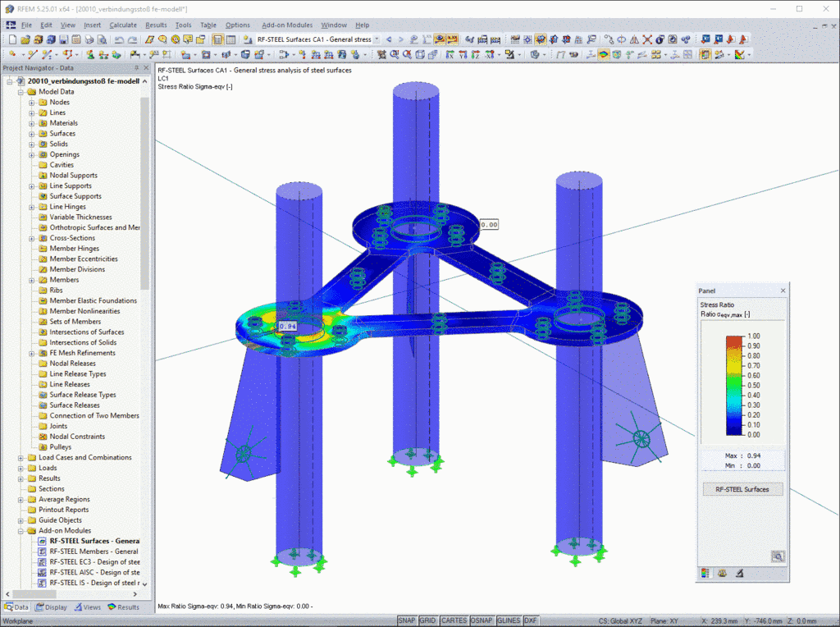This screenshot has width=840, height=627.
Task: Click the yellow 0.70 band of the color scale
Action: (x=734, y=365)
